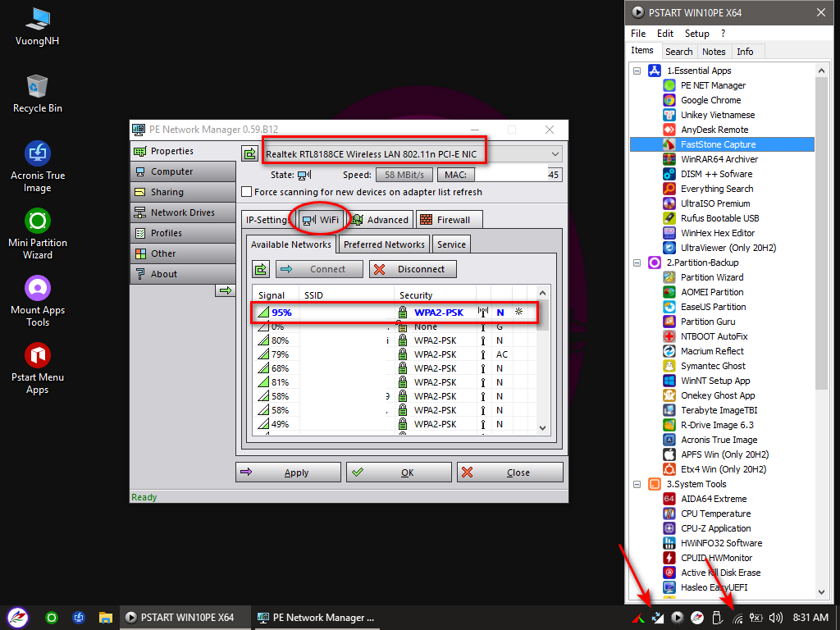Image resolution: width=840 pixels, height=630 pixels.
Task: Open the Profiles section in sidebar
Action: click(183, 233)
